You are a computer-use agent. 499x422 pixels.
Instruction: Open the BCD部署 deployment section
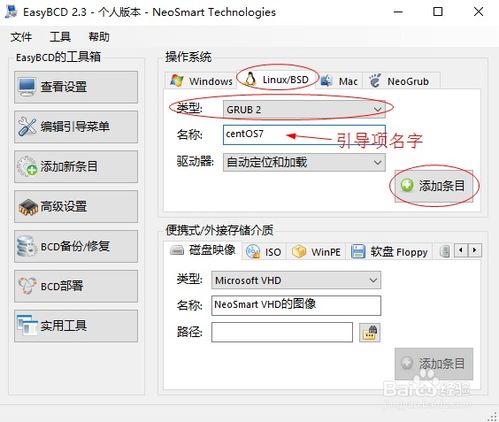[x=76, y=286]
